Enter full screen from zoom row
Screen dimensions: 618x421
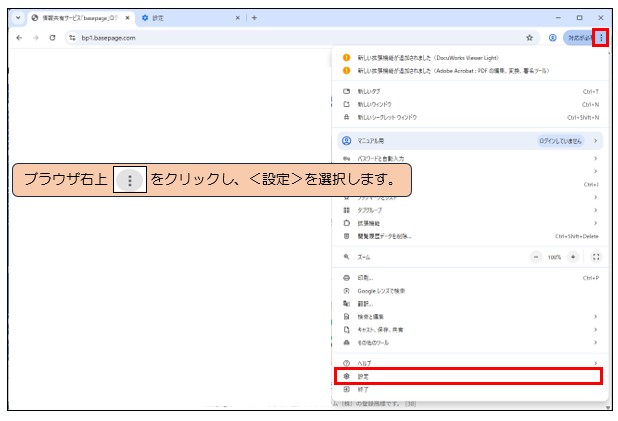596,257
